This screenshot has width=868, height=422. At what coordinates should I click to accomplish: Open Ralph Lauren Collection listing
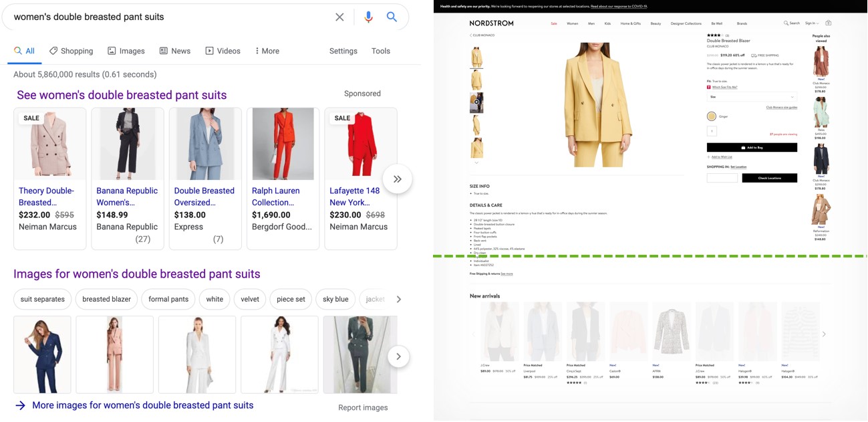click(283, 179)
